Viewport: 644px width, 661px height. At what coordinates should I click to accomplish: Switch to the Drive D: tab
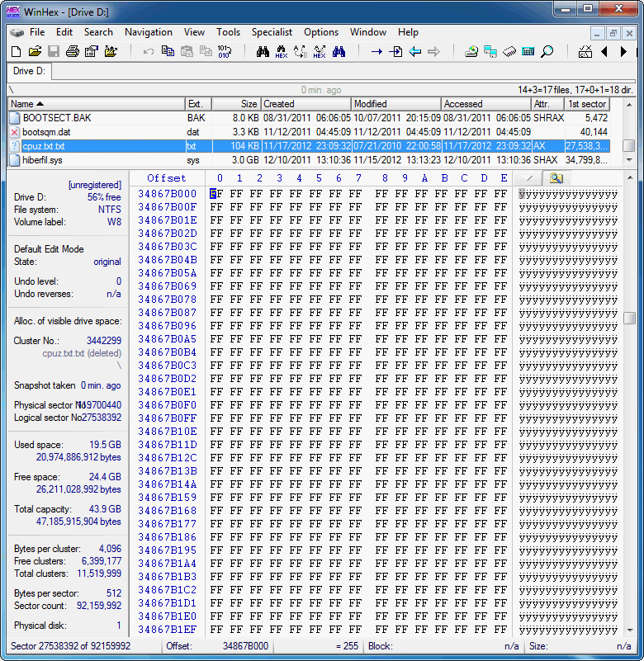pos(30,71)
